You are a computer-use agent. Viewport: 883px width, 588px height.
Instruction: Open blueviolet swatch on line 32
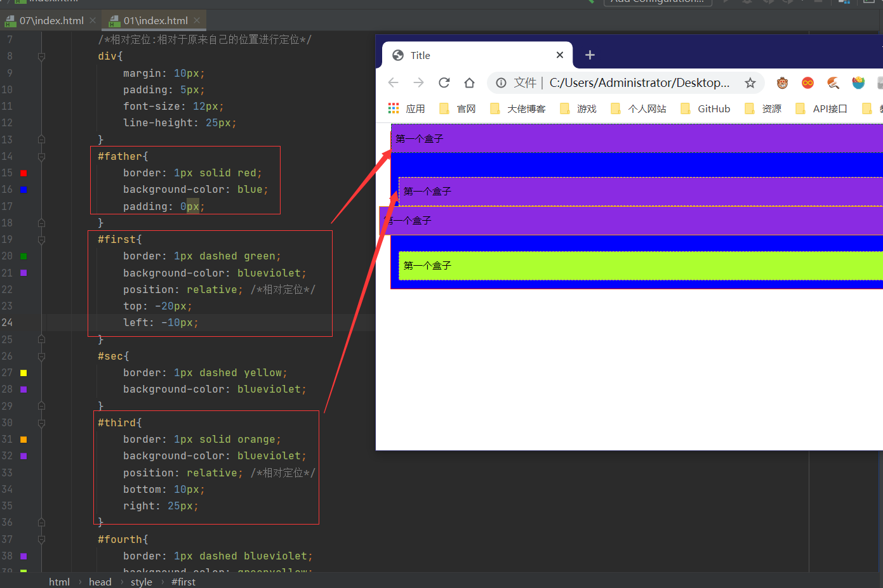(x=23, y=455)
